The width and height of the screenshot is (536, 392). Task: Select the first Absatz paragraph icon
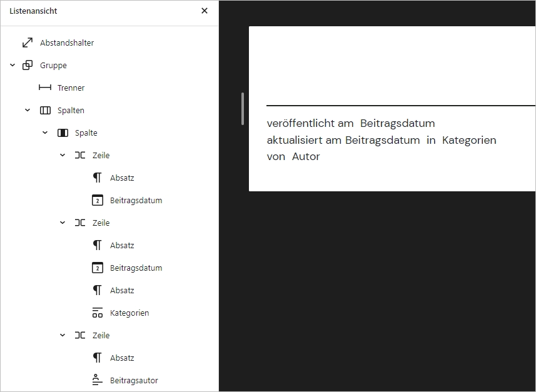(97, 178)
